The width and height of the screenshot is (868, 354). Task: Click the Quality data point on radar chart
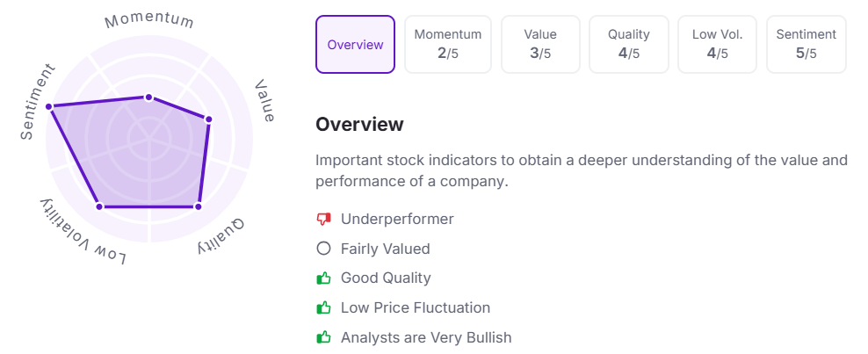click(x=198, y=206)
